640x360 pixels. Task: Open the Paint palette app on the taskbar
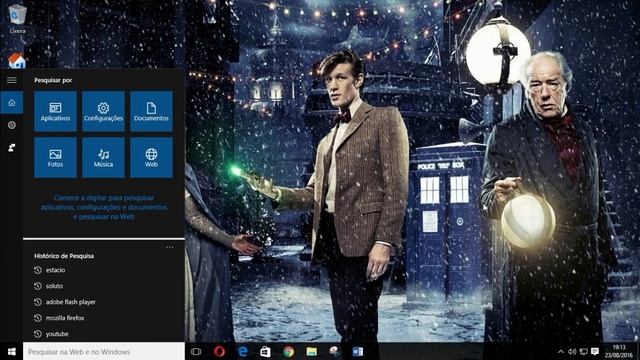335,351
